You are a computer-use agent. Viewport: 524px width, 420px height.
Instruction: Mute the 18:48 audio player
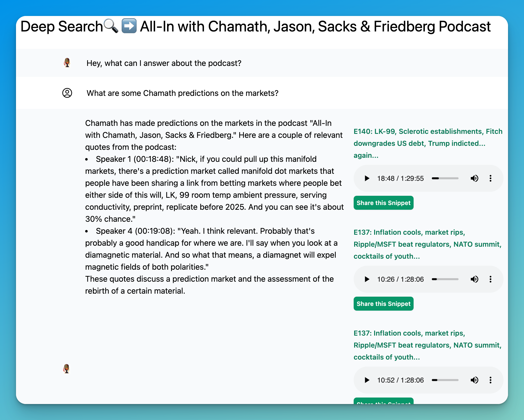474,178
